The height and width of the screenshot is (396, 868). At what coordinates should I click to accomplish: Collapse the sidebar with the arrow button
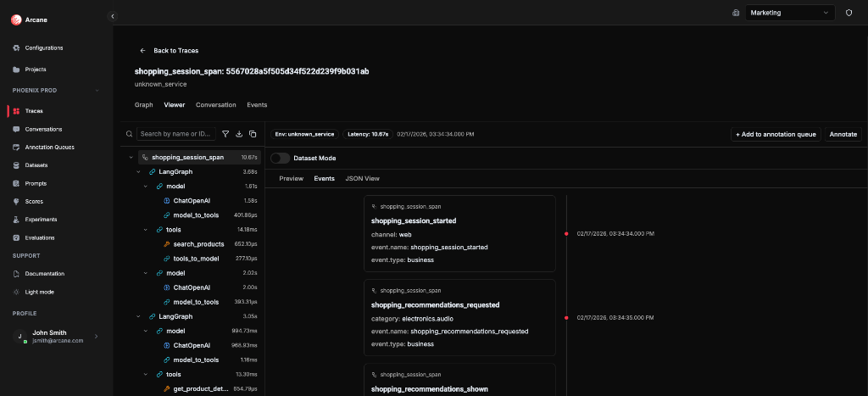click(x=113, y=17)
